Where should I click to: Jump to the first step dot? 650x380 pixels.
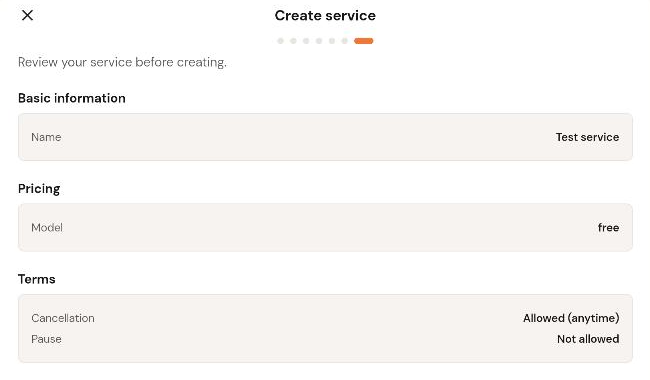point(281,41)
